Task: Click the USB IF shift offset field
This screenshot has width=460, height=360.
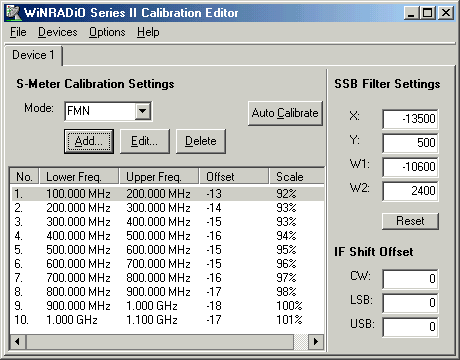Action: (410, 327)
